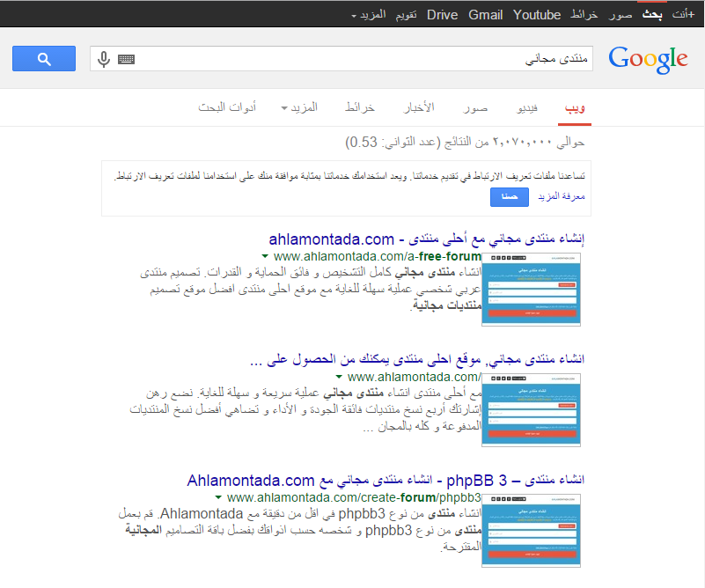Open result titled إنشاء منتدى مجاني مع أحلى منتدى
The image size is (705, 588).
point(426,239)
